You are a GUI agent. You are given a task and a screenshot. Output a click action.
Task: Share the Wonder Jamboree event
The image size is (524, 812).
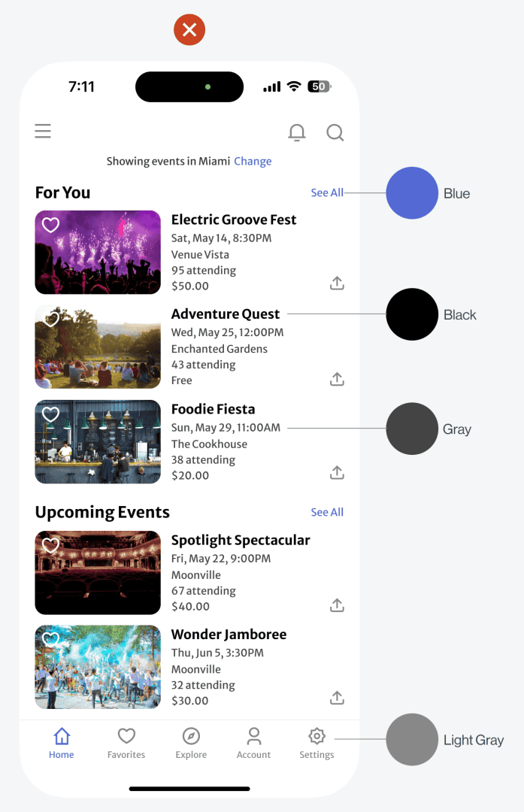337,698
